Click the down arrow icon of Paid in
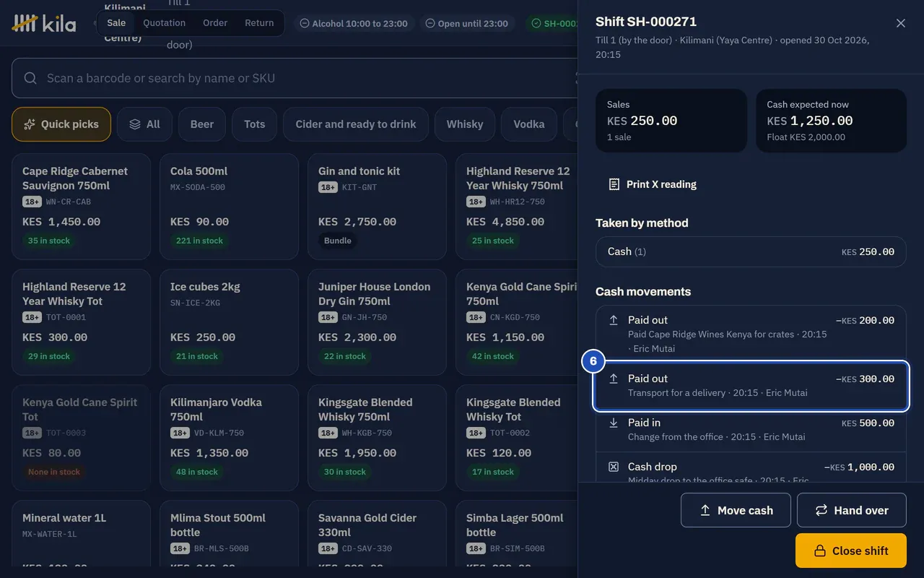Screen dimensions: 924x578 tap(614, 423)
